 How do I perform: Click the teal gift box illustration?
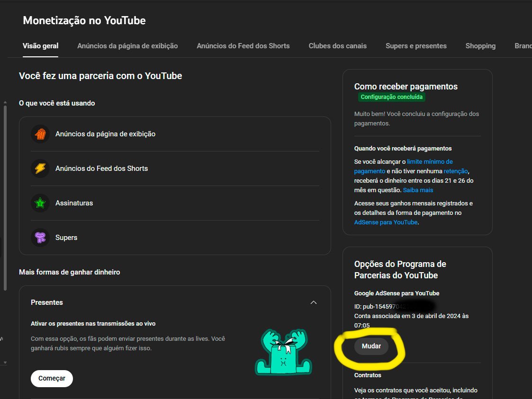[x=284, y=352]
